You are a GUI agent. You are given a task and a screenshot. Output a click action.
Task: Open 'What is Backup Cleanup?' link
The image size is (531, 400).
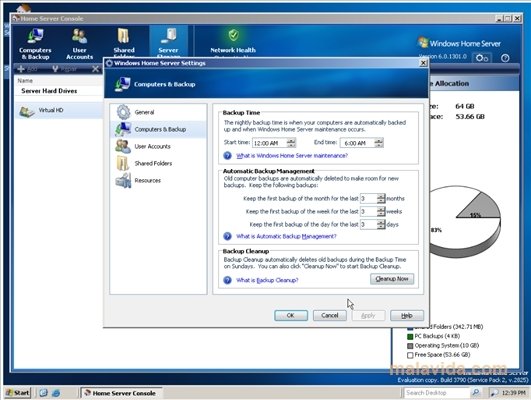(267, 280)
